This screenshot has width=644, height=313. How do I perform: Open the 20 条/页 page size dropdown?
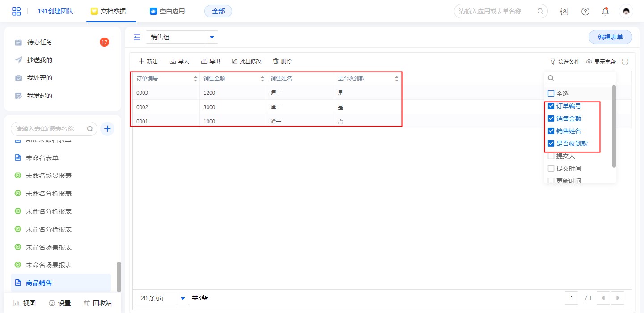(182, 298)
